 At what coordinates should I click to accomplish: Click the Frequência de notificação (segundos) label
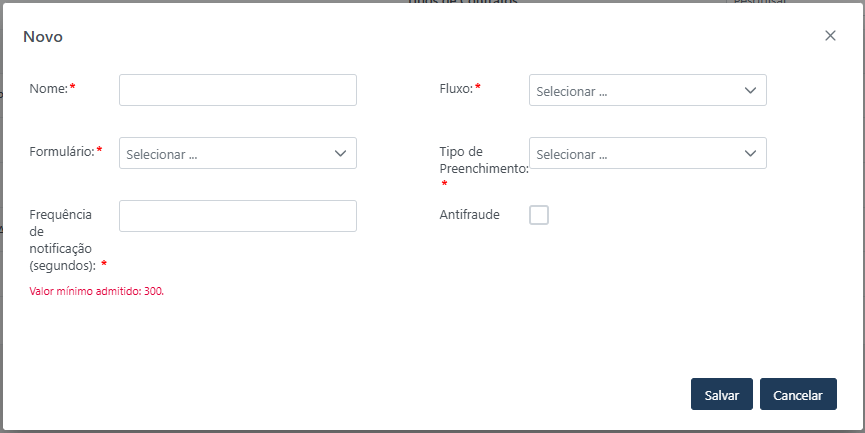pos(62,240)
